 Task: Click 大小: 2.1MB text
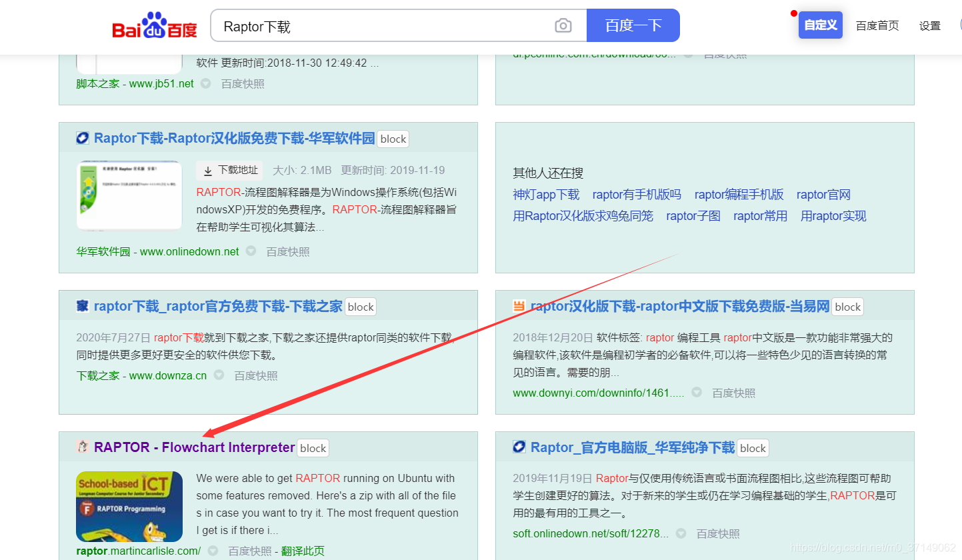click(302, 170)
